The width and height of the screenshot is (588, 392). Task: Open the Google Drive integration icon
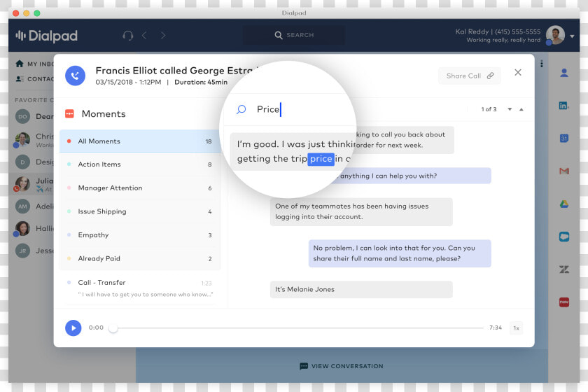point(564,204)
